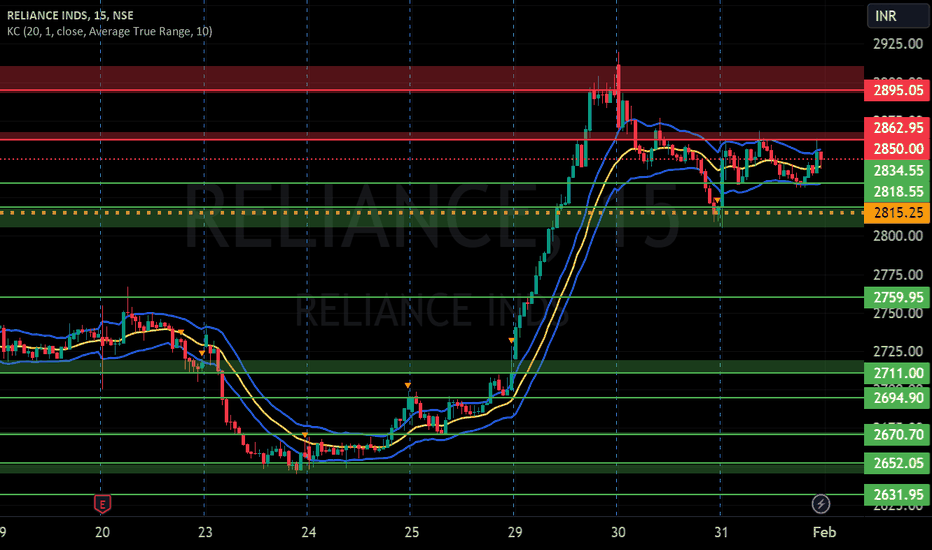Click the 2800.00 price scale value

click(898, 235)
